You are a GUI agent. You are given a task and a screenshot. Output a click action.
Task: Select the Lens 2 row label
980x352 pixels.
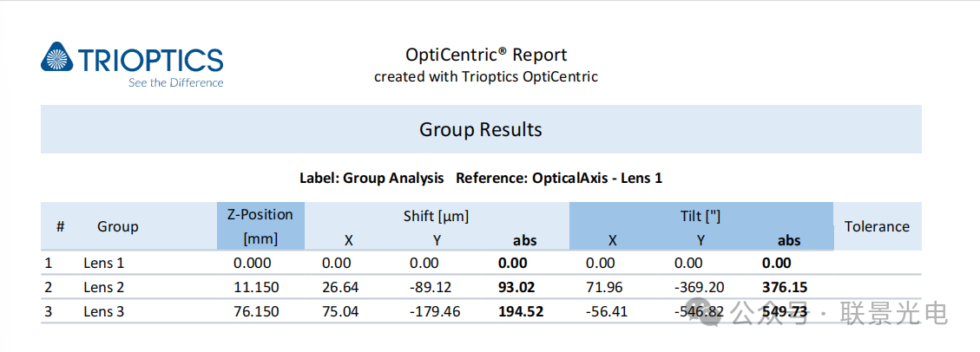click(x=104, y=287)
